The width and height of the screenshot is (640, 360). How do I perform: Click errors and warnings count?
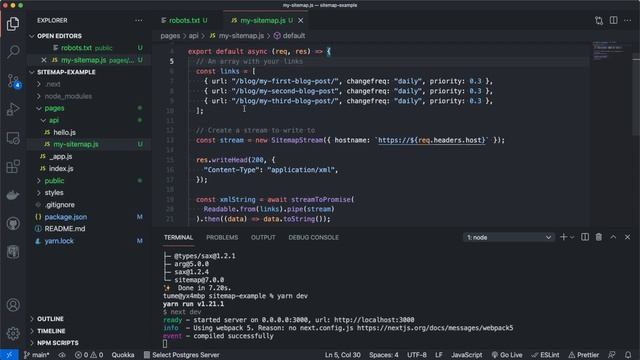(89, 355)
